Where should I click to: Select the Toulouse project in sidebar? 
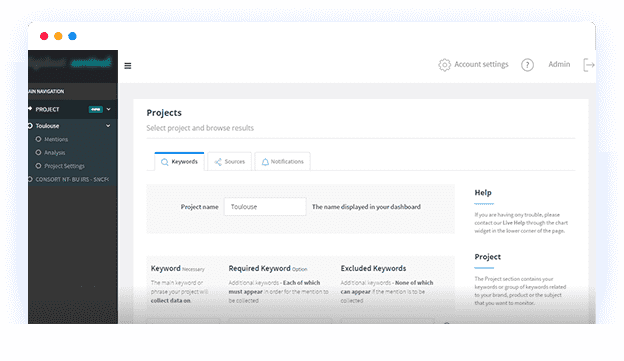tap(47, 126)
